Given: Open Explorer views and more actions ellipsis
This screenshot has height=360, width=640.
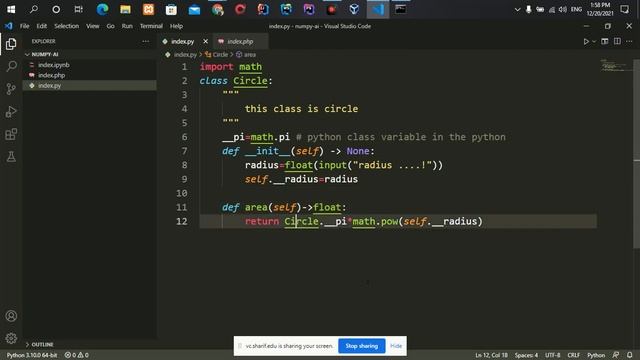Looking at the screenshot, I should coord(146,41).
